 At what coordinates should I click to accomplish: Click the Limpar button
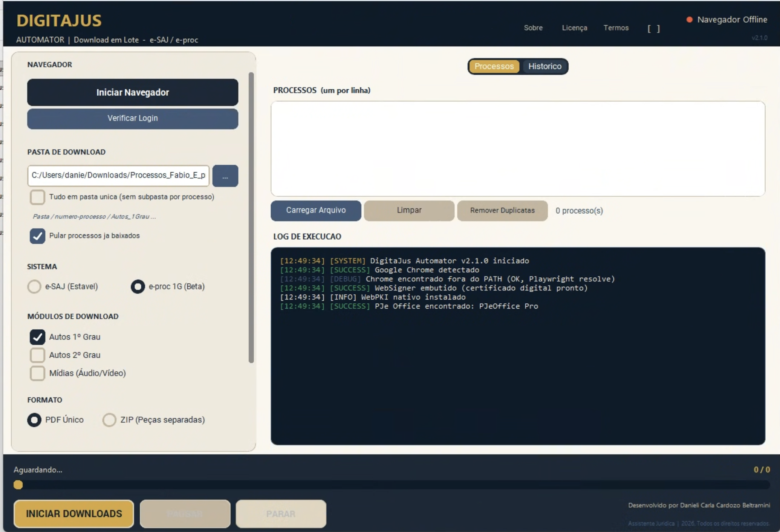[409, 210]
